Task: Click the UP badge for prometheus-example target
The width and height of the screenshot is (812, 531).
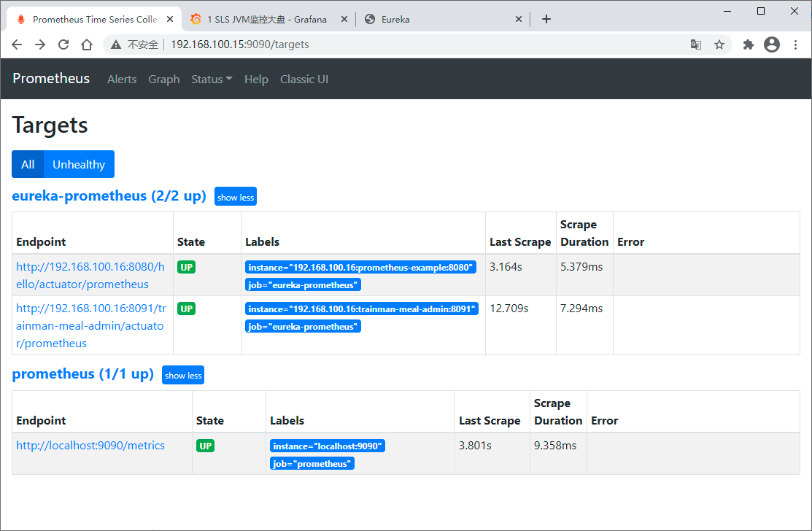Action: [x=187, y=267]
